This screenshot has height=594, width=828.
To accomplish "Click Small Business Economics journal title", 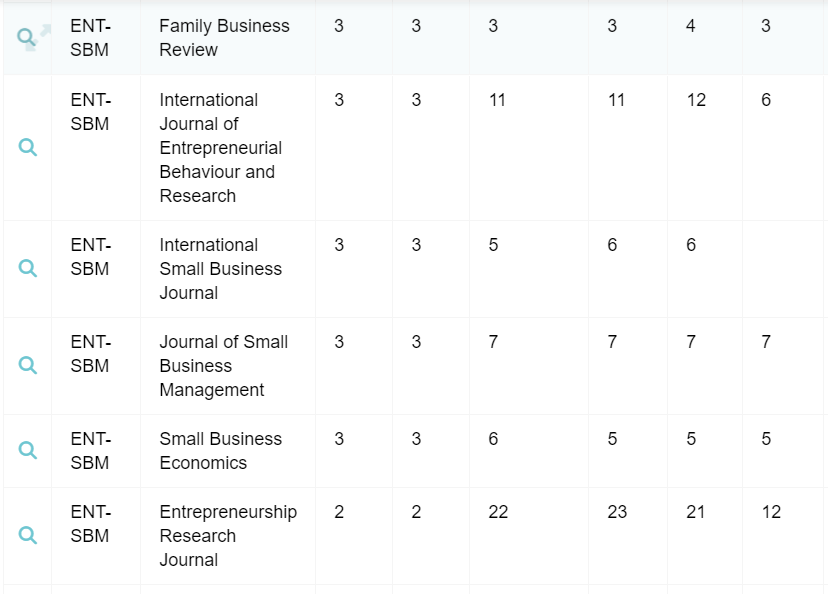I will pos(220,451).
